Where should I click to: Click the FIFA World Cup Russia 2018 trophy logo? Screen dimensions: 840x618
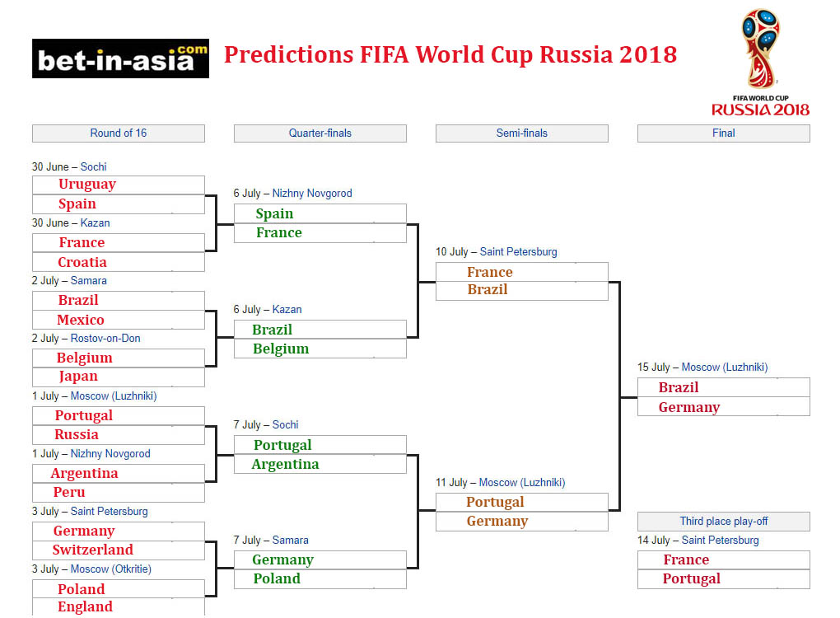[760, 62]
